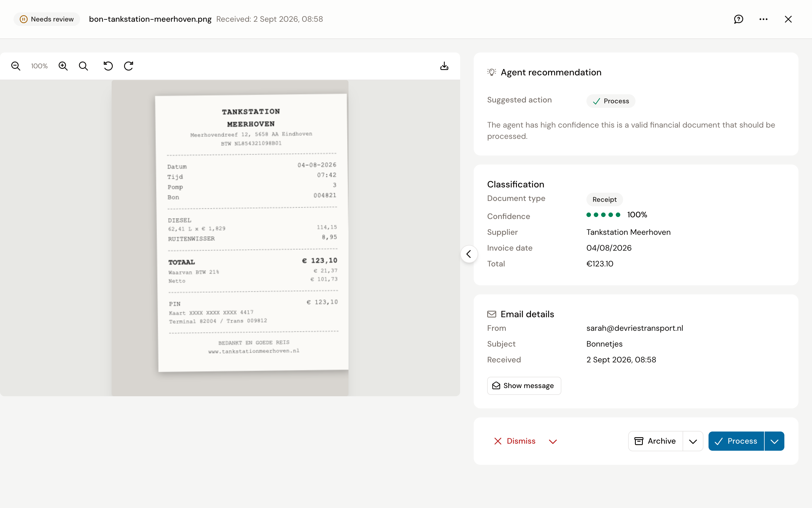Viewport: 812px width, 508px height.
Task: Click the Receipt document type tag
Action: point(604,200)
